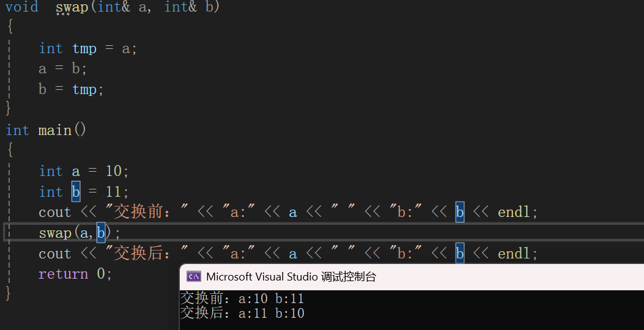This screenshot has height=330, width=644.
Task: Click the highlighted b in int b = 11
Action: click(x=76, y=192)
